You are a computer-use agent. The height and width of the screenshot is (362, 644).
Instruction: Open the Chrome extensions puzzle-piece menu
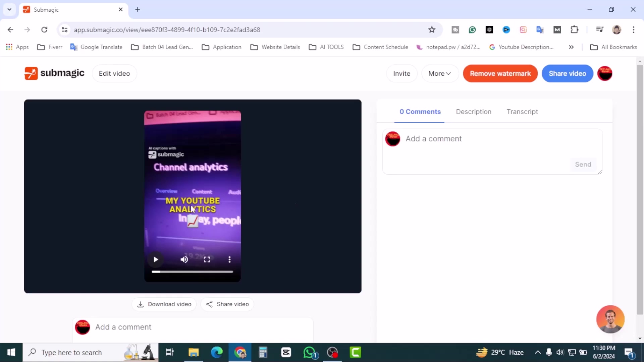[x=575, y=29]
